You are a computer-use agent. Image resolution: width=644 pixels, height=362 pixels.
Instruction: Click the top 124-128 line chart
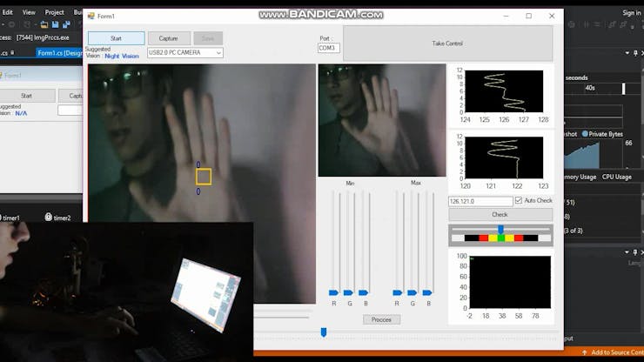pos(504,91)
